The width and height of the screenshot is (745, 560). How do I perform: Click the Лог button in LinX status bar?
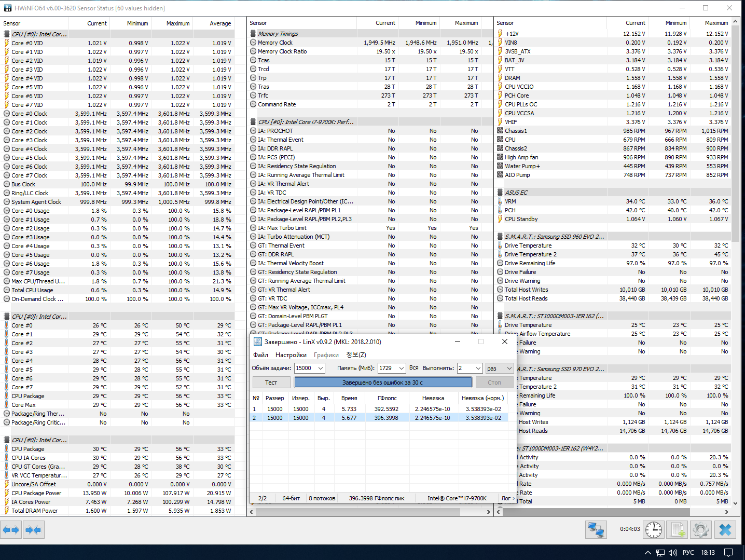coord(507,498)
